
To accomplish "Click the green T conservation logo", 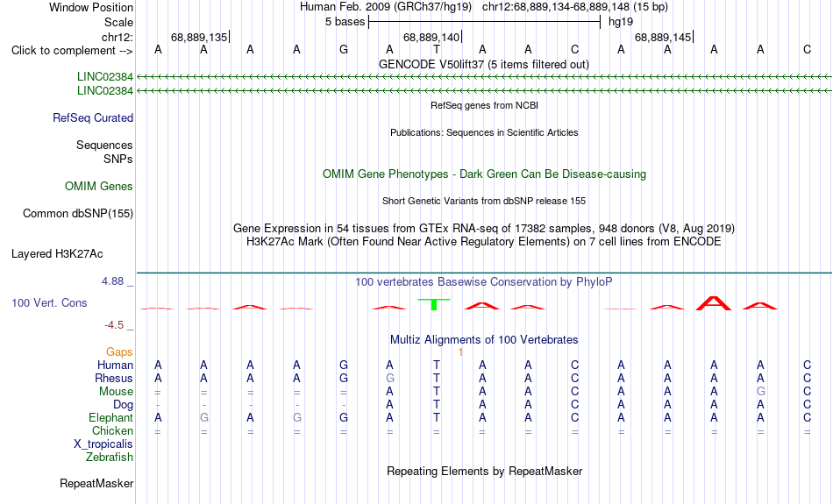I will pos(434,304).
